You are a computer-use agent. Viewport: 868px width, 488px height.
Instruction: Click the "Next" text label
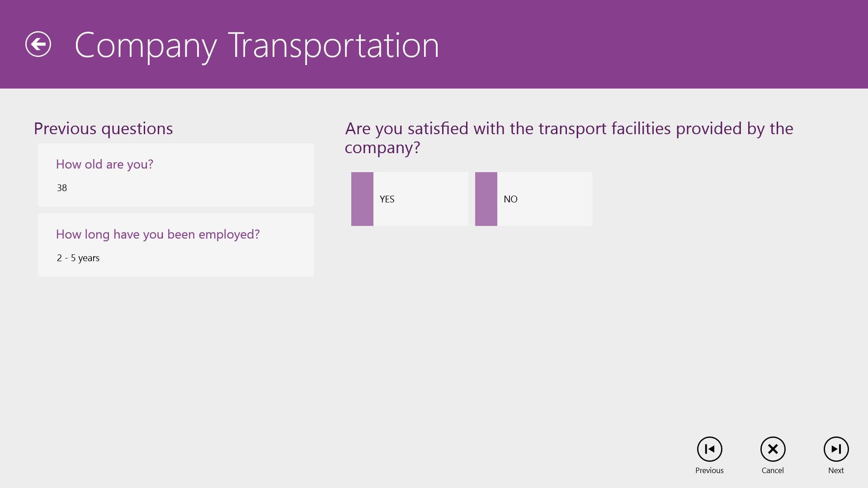836,470
